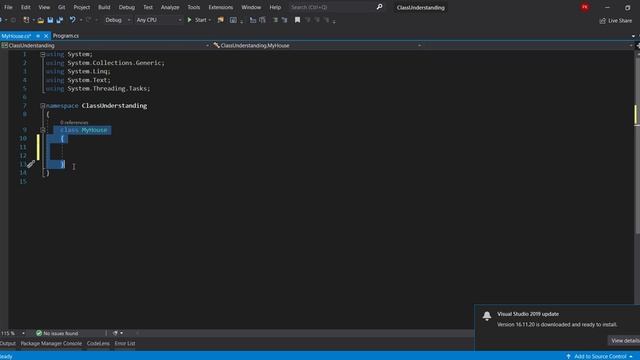The height and width of the screenshot is (360, 640).
Task: Click the Open File folder icon
Action: click(40, 20)
